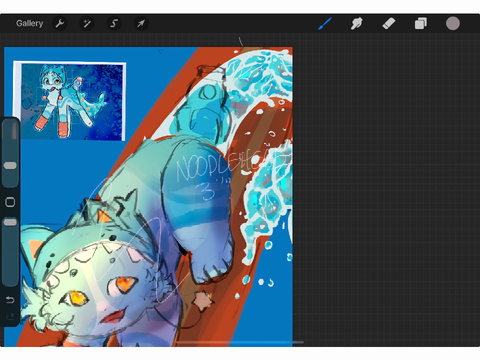The height and width of the screenshot is (360, 480).
Task: Open the Gallery
Action: point(30,23)
